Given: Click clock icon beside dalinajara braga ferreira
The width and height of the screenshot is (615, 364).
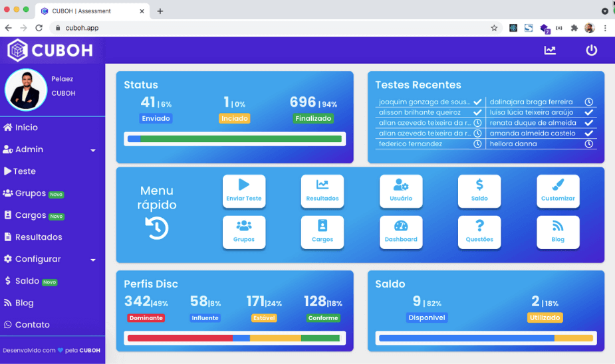Looking at the screenshot, I should tap(588, 102).
